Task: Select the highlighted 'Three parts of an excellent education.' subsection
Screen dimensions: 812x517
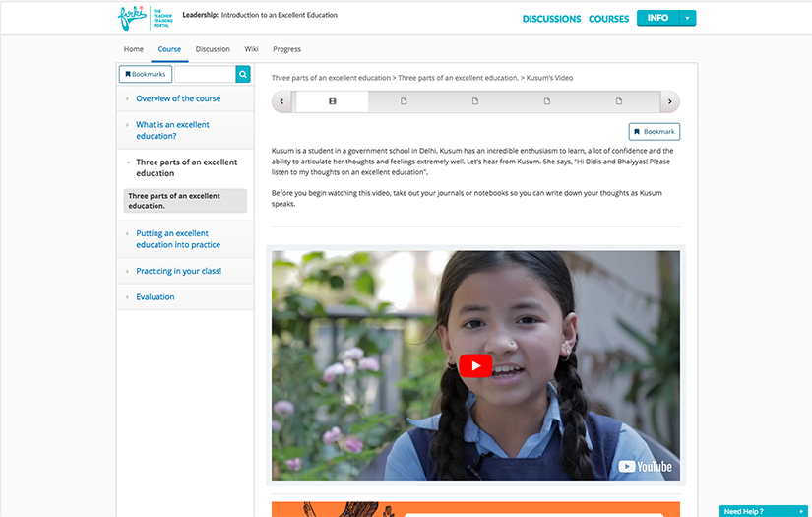Action: pos(185,201)
